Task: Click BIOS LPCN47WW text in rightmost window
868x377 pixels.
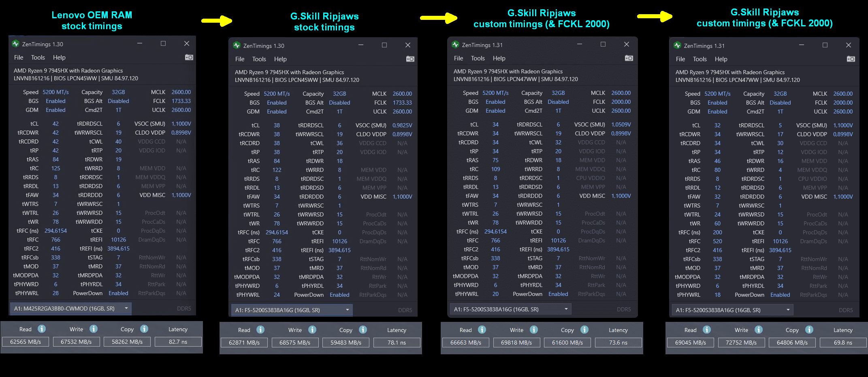Action: pos(737,80)
